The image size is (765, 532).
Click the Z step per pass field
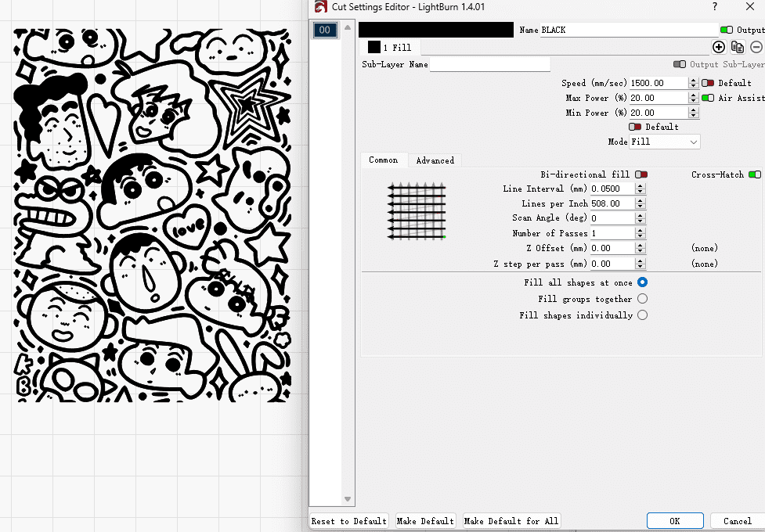click(613, 264)
